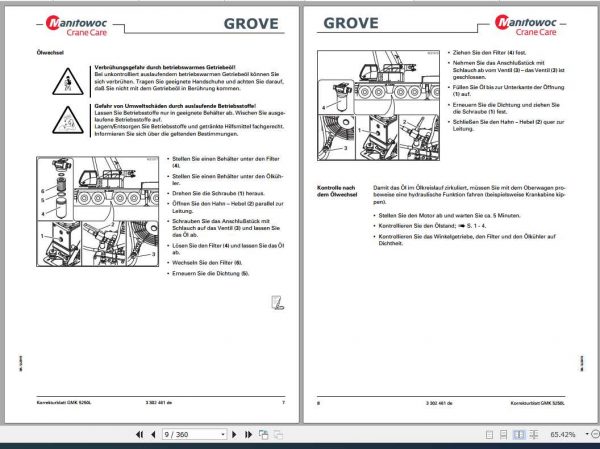
Task: Click the 'Drehen Sie die Schraube (1) heraus' line
Action: (218, 193)
